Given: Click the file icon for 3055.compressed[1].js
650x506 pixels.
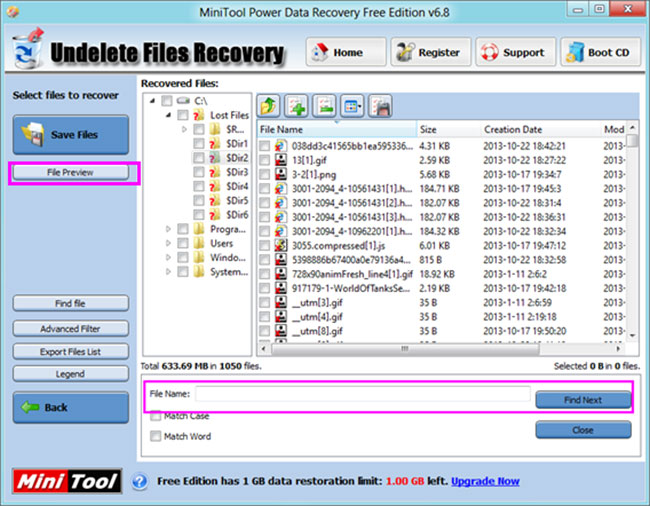Looking at the screenshot, I should click(x=281, y=245).
